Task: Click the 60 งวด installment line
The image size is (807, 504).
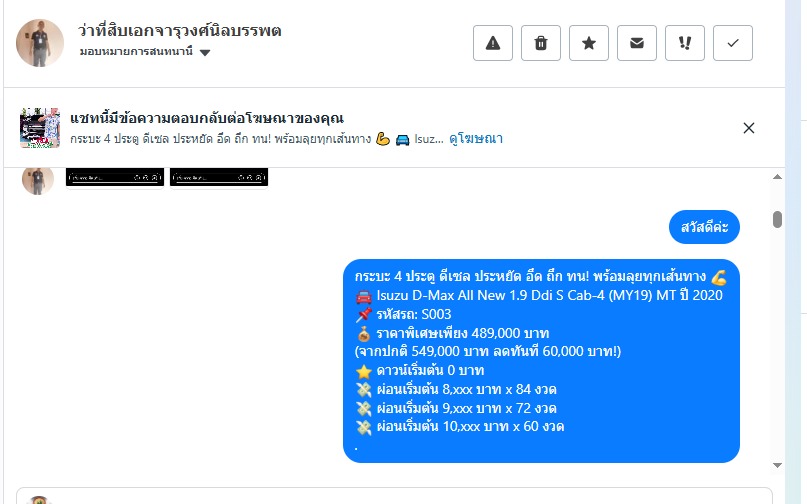Action: pos(460,427)
